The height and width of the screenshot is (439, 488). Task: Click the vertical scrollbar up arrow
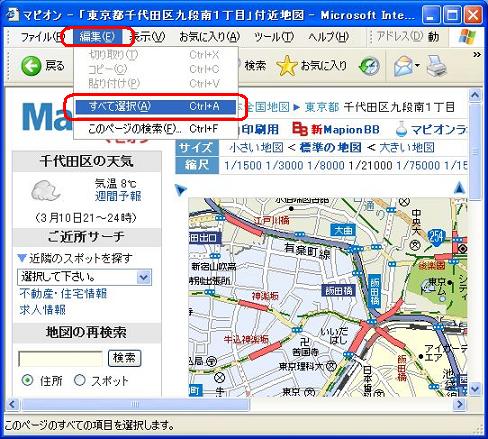click(x=475, y=96)
